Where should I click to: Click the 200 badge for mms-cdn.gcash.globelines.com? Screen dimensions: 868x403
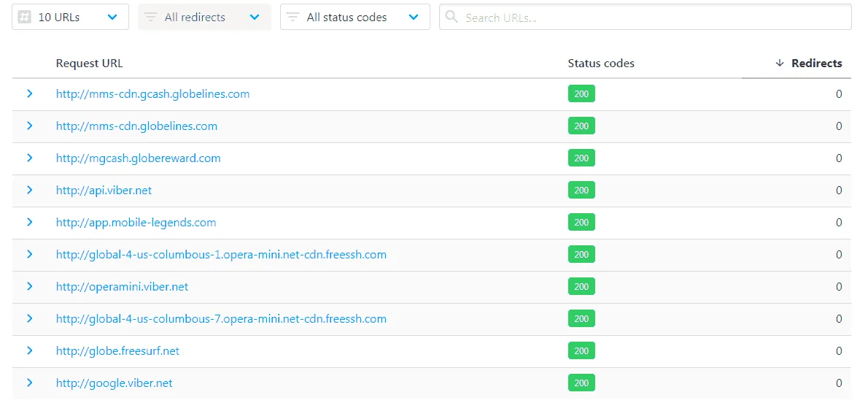point(581,93)
